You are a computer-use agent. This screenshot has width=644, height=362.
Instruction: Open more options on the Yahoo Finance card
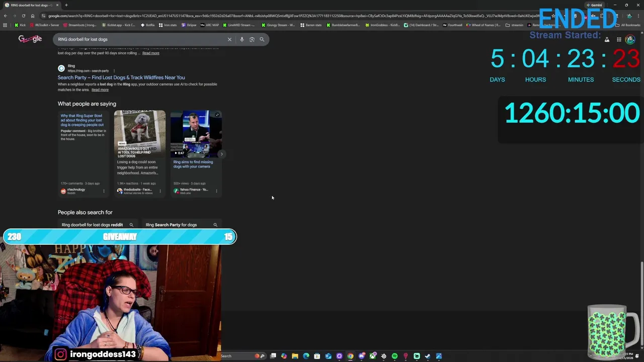click(216, 191)
